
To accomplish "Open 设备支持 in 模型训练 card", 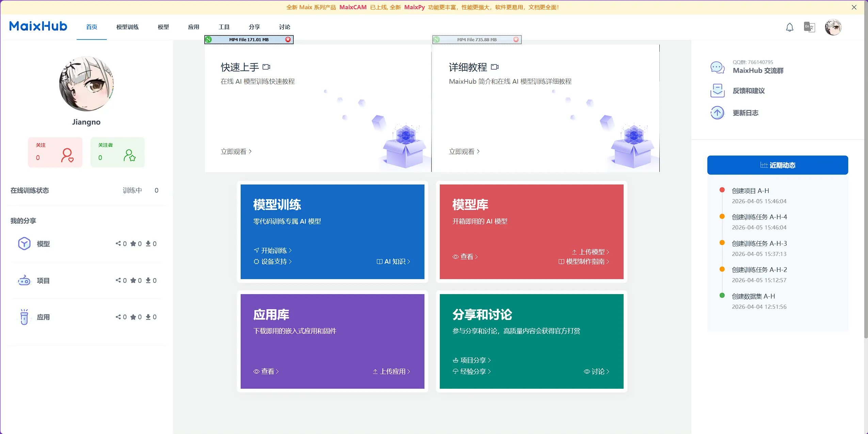I will coord(273,261).
